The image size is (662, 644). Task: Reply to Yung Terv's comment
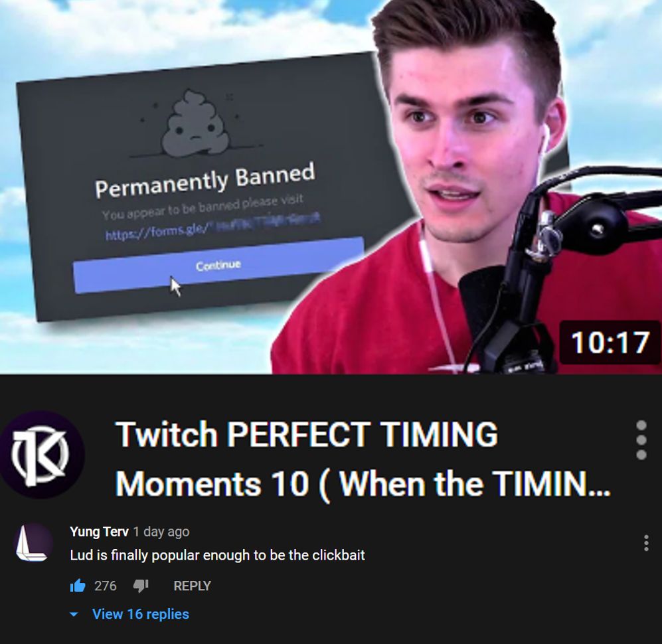(x=192, y=586)
